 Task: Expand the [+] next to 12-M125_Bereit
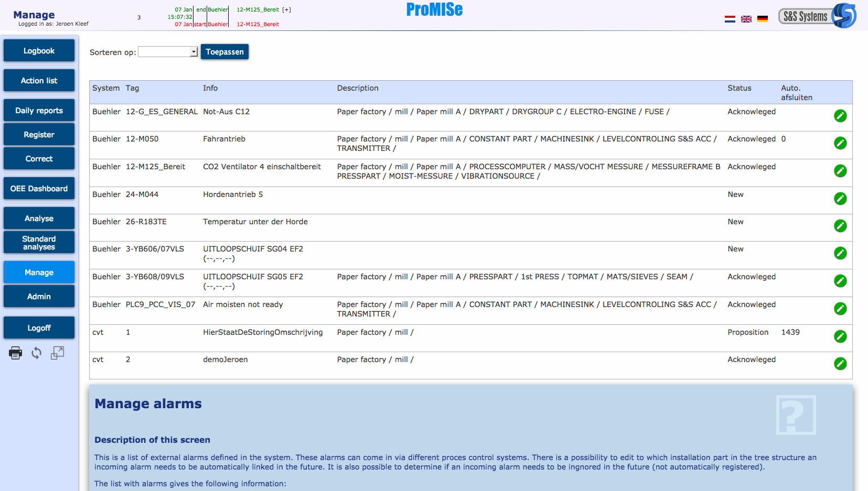[x=286, y=9]
